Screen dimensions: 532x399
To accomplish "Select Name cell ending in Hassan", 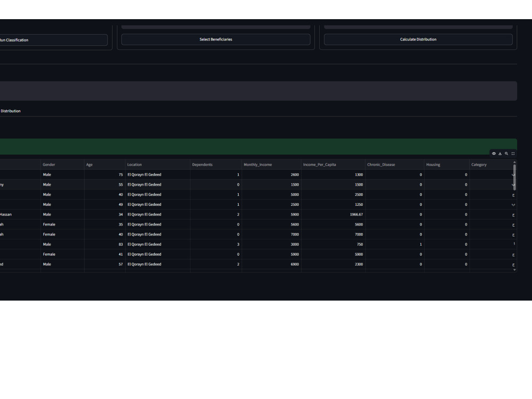I will (20, 214).
